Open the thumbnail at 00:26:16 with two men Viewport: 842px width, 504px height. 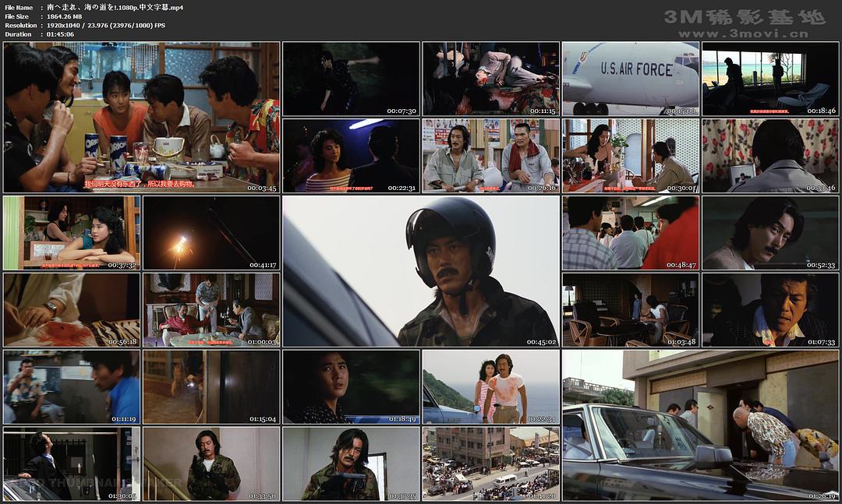[490, 156]
